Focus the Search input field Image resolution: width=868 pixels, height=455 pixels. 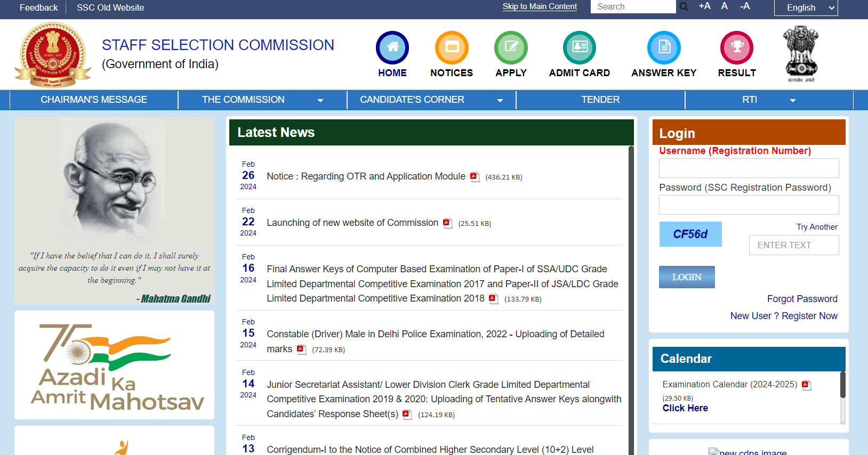633,6
